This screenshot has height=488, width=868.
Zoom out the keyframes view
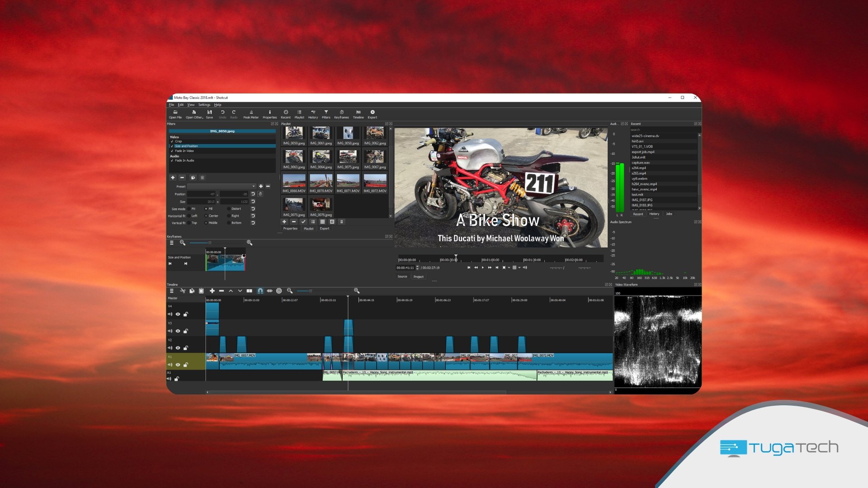click(183, 243)
